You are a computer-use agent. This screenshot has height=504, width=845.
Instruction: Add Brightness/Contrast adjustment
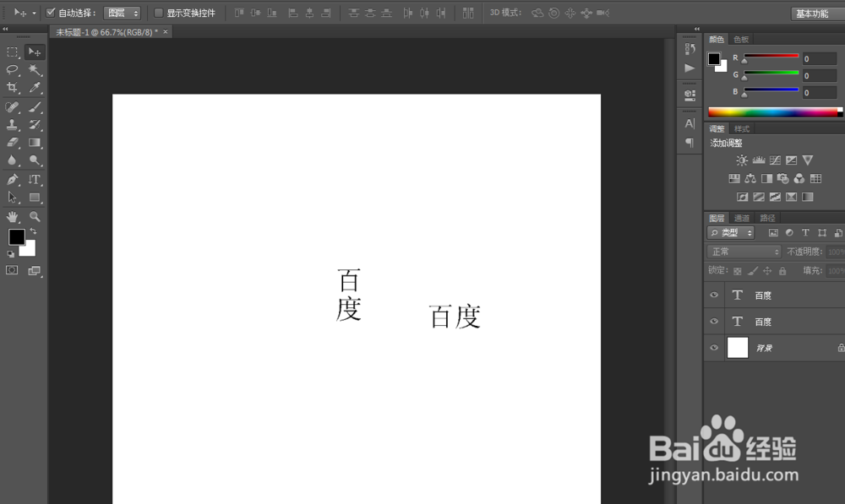point(742,160)
